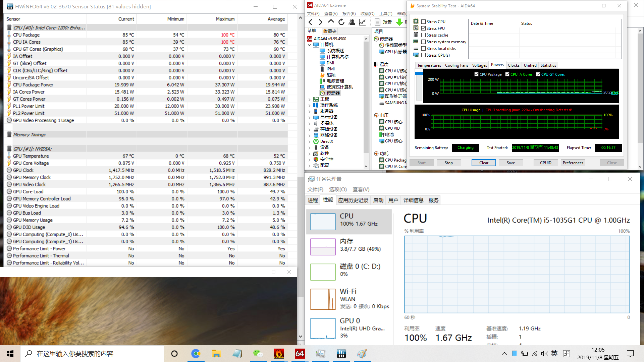
Task: Open WeChat from the taskbar
Action: point(258,354)
